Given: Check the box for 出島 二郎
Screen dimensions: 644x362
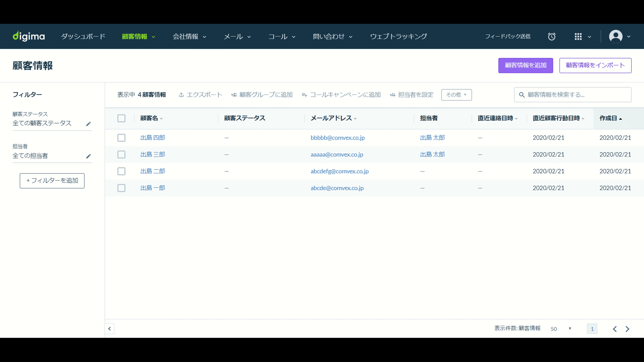Looking at the screenshot, I should pyautogui.click(x=121, y=171).
